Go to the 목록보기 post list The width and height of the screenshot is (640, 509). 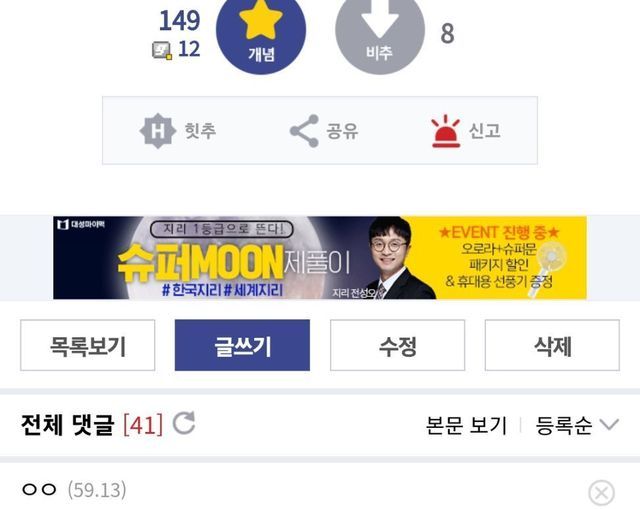[x=87, y=345]
